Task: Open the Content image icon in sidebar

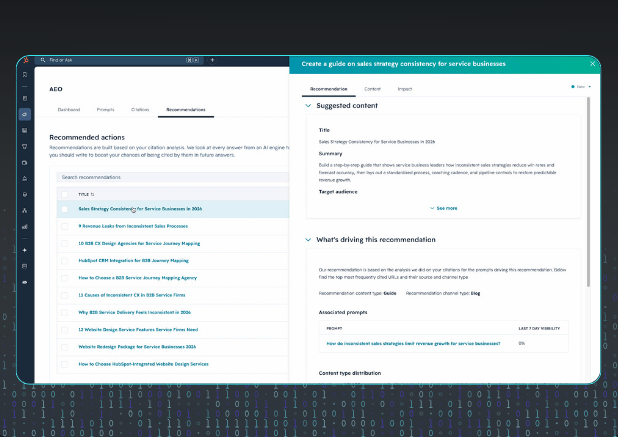Action: [25, 130]
